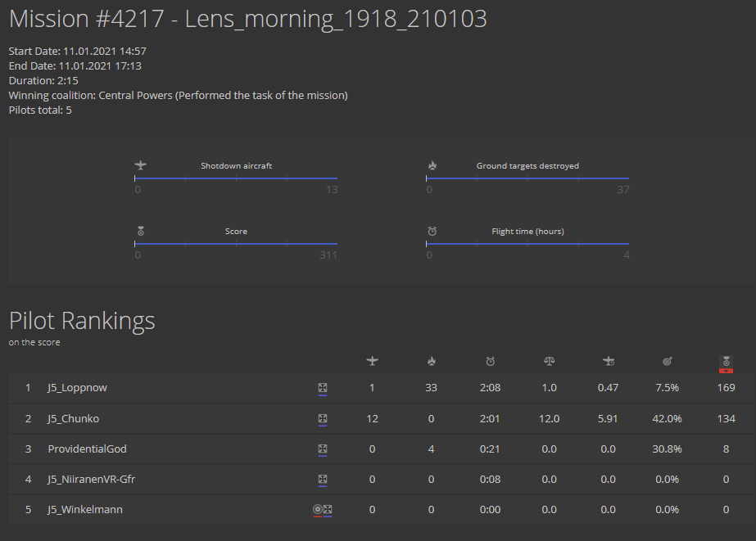Click the Flight time (hours) bar
Viewport: 756px width, 541px height.
click(x=527, y=243)
